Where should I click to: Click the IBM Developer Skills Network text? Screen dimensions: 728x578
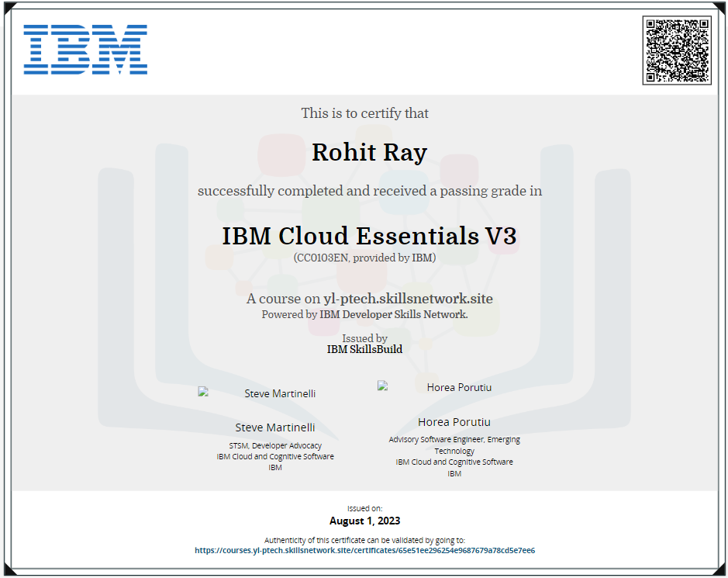click(x=393, y=314)
